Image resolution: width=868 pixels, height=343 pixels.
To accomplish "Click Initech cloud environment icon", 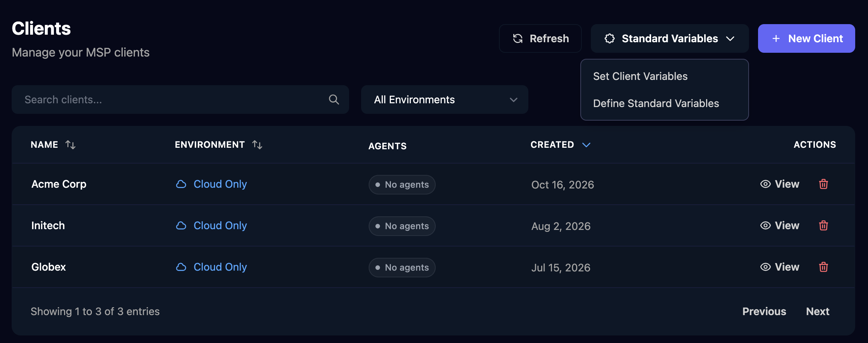I will pos(181,225).
